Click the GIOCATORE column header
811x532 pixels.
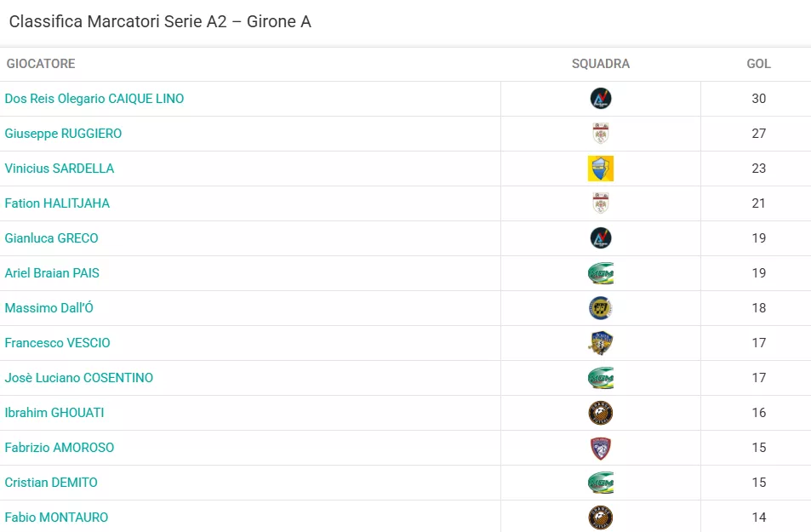[x=41, y=64]
